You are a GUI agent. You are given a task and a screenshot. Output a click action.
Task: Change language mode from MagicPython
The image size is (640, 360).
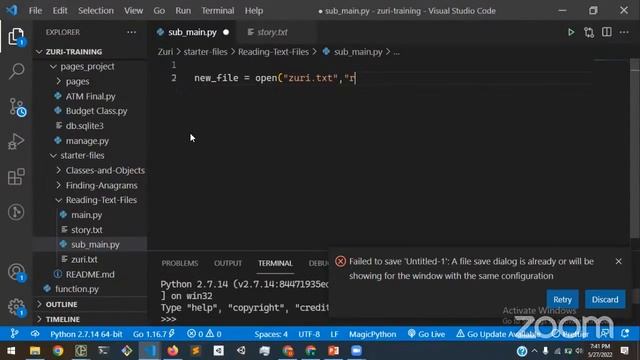tap(372, 334)
